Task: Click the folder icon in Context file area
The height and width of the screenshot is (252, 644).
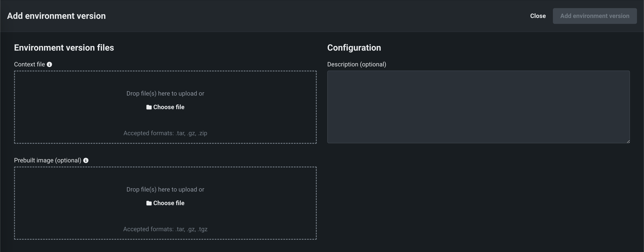Action: tap(149, 107)
